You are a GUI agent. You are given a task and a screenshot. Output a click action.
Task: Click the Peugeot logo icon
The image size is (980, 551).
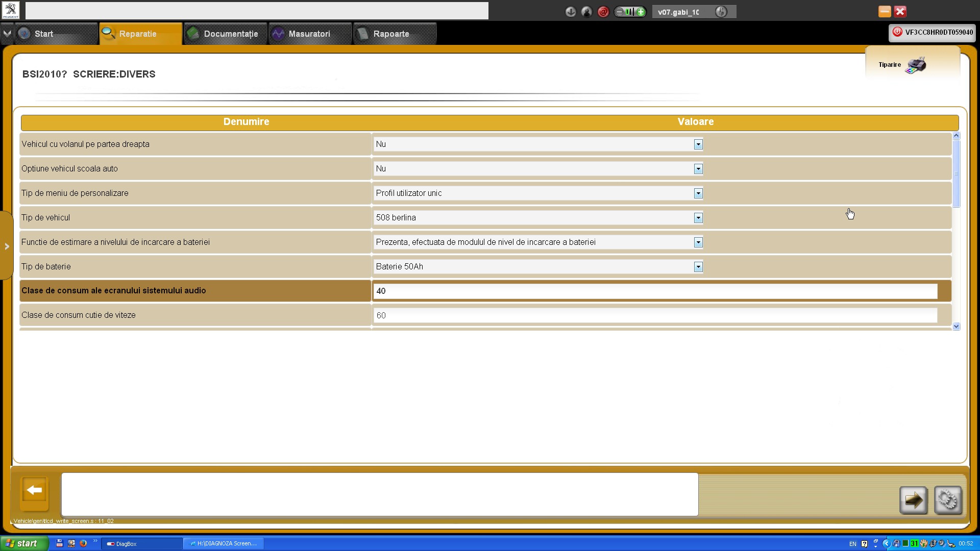[x=10, y=10]
